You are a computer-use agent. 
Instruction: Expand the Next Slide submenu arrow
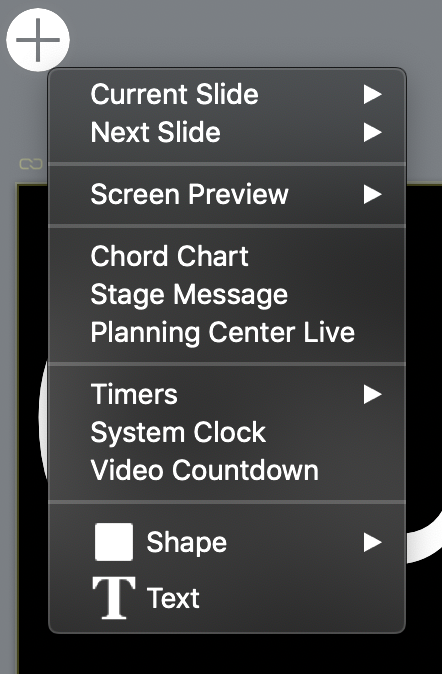(372, 132)
